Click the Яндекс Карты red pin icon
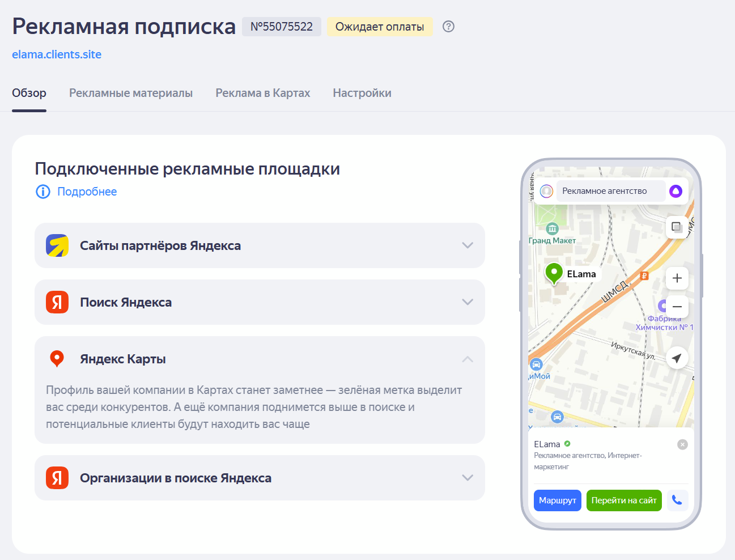The image size is (735, 560). pyautogui.click(x=57, y=359)
